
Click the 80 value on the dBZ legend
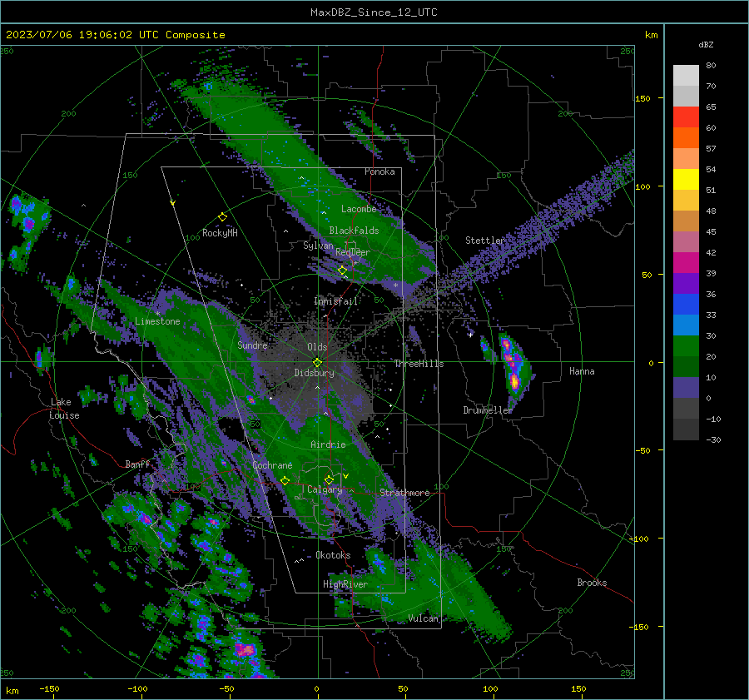(711, 66)
